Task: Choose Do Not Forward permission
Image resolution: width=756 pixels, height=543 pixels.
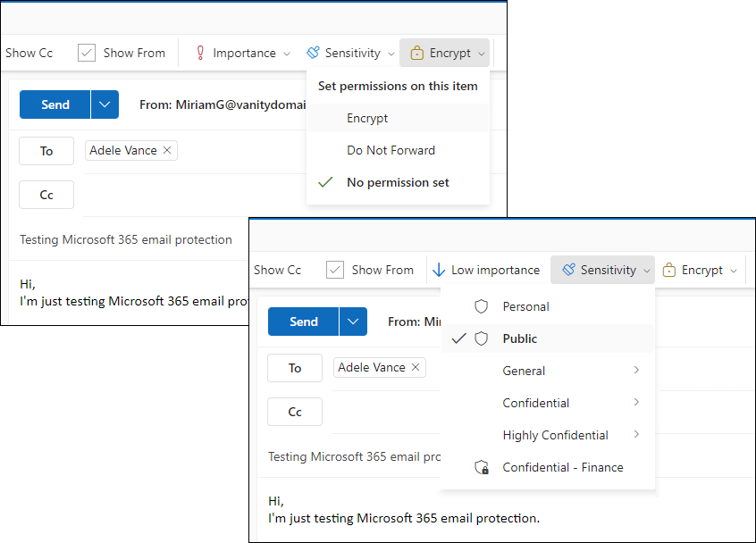Action: [x=398, y=150]
